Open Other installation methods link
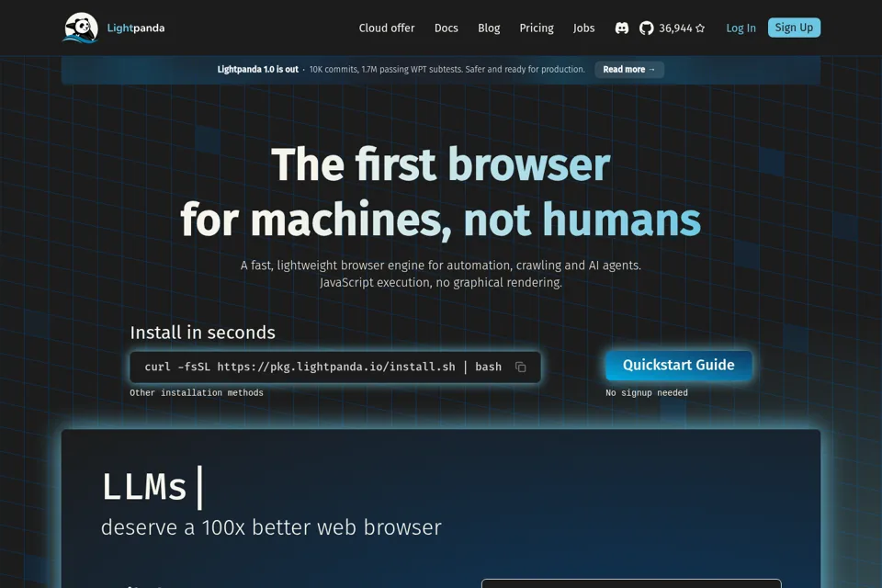882x588 pixels. pyautogui.click(x=197, y=392)
